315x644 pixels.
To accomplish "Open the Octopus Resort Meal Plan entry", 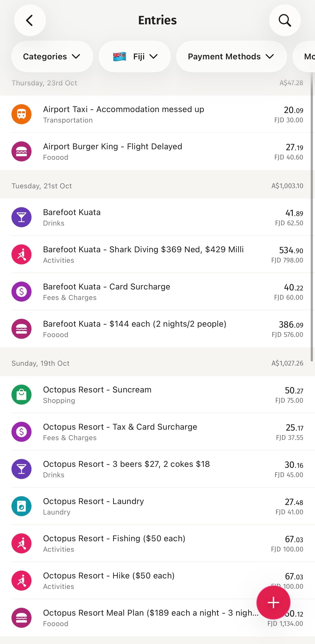I will pyautogui.click(x=150, y=618).
